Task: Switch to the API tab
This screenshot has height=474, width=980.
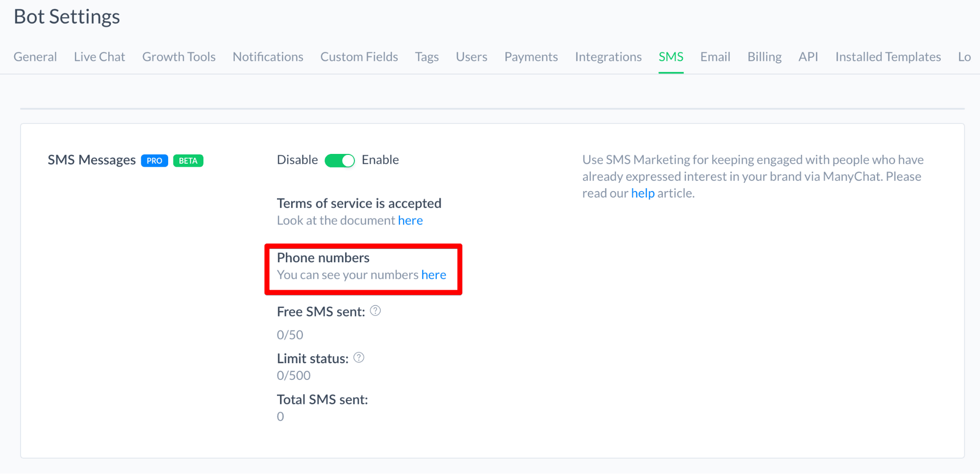Action: [808, 57]
